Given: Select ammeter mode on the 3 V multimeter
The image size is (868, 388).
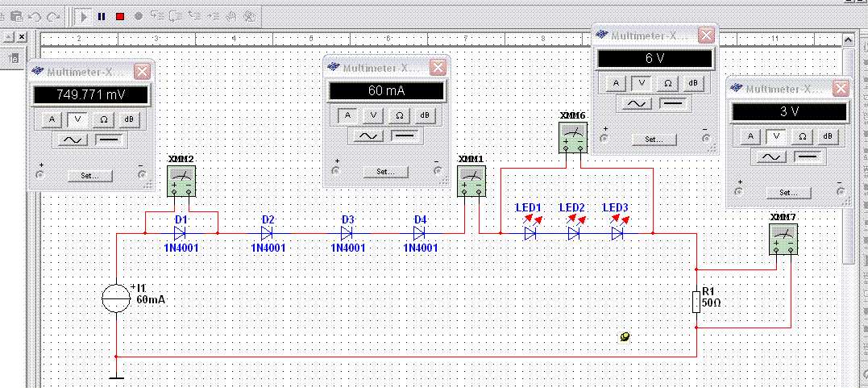Looking at the screenshot, I should (x=750, y=136).
